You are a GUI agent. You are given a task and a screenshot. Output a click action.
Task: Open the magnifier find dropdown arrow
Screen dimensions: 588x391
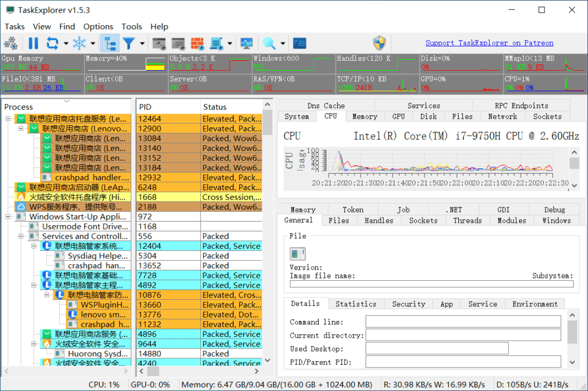pos(283,44)
